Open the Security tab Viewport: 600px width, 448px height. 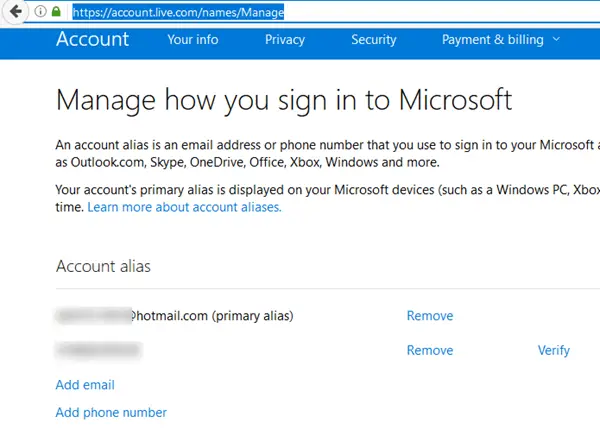(373, 40)
